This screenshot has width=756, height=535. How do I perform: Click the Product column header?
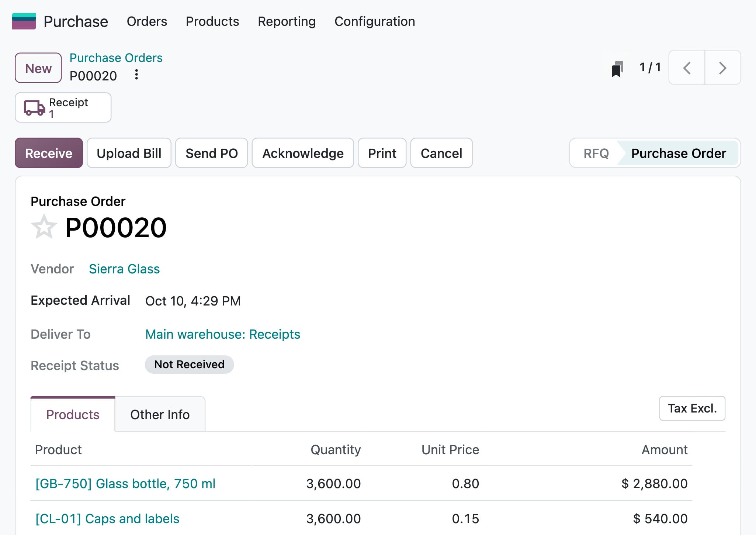58,450
